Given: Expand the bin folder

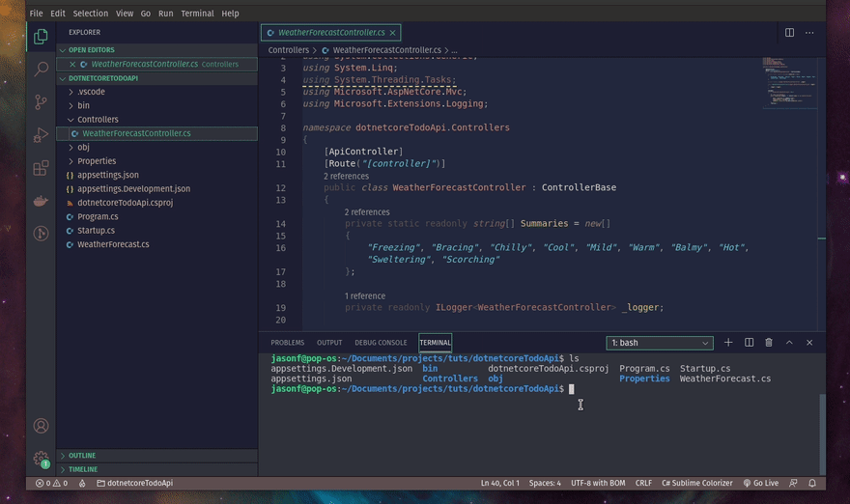Looking at the screenshot, I should 157,105.
